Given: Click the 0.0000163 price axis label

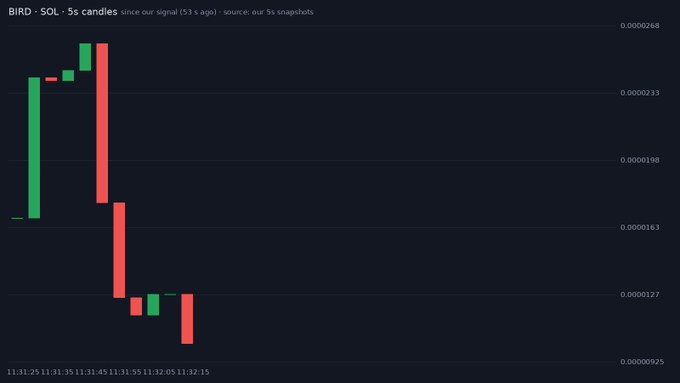Looking at the screenshot, I should (x=640, y=227).
